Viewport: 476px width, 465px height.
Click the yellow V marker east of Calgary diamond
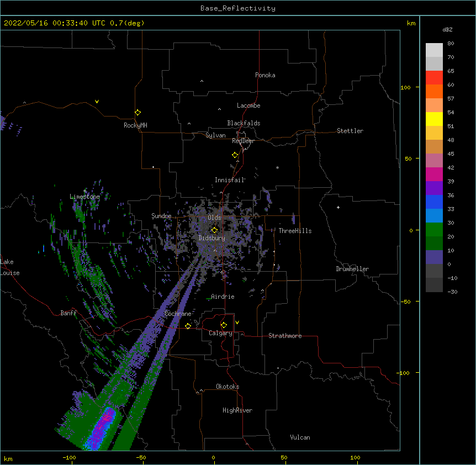pos(237,323)
